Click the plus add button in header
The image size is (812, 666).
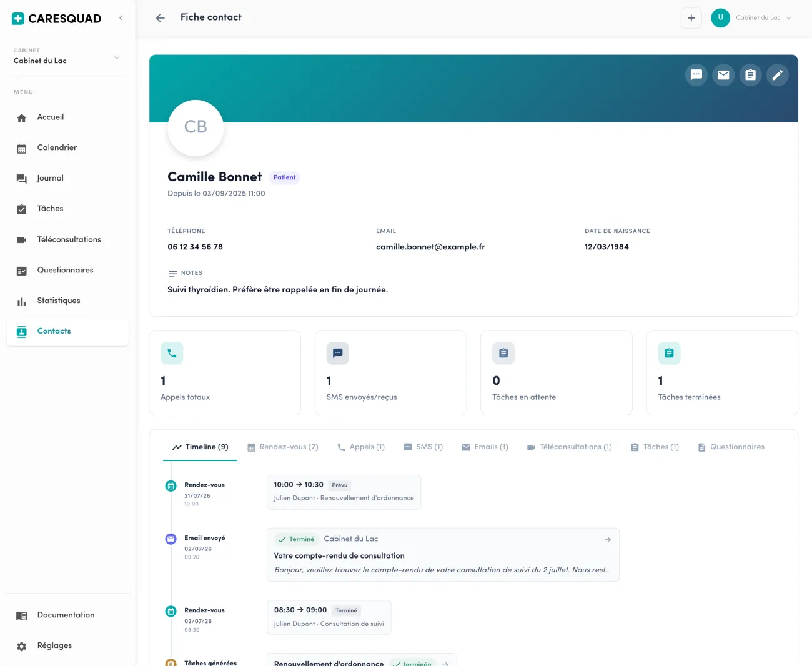[x=691, y=18]
